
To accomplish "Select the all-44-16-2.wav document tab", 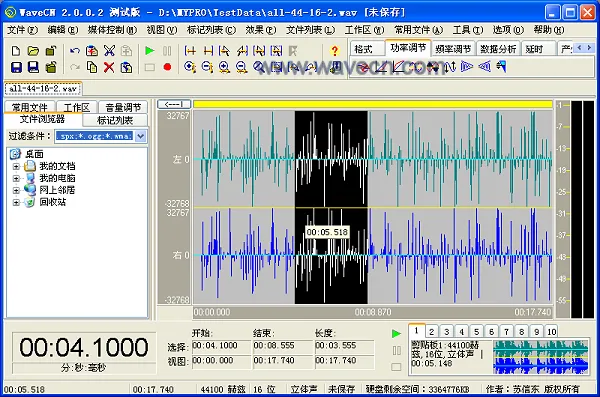I will [x=43, y=89].
